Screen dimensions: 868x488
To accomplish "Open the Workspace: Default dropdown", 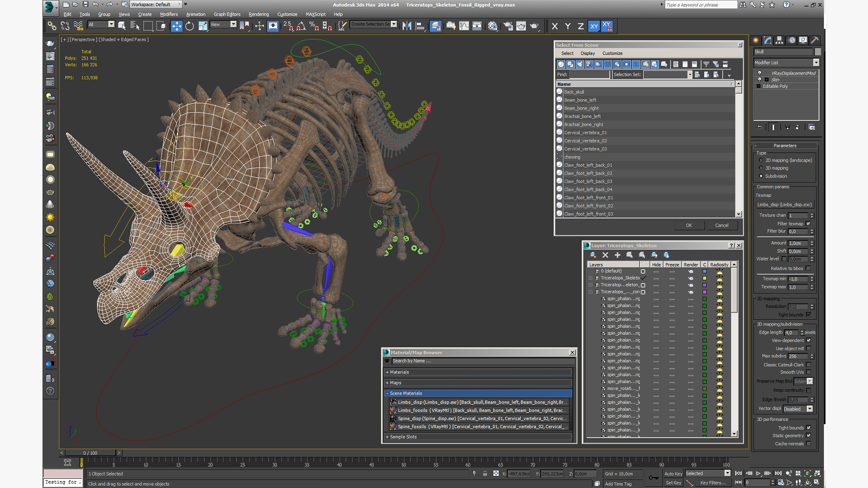I will coord(156,5).
